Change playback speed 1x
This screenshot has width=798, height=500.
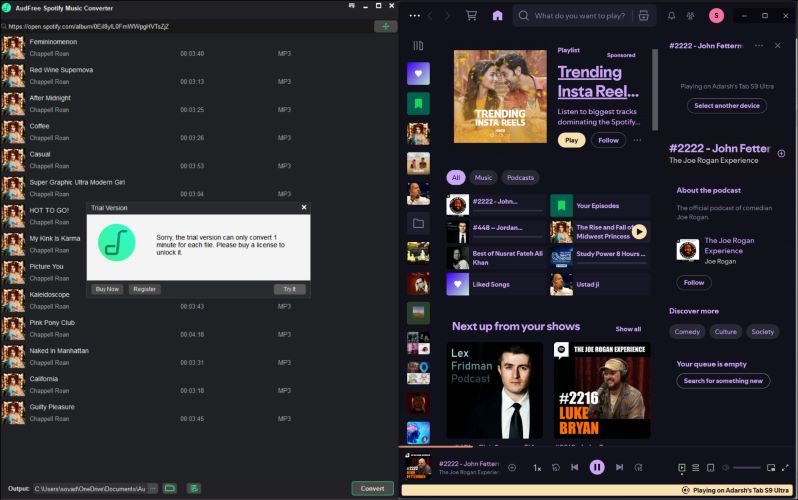point(537,467)
